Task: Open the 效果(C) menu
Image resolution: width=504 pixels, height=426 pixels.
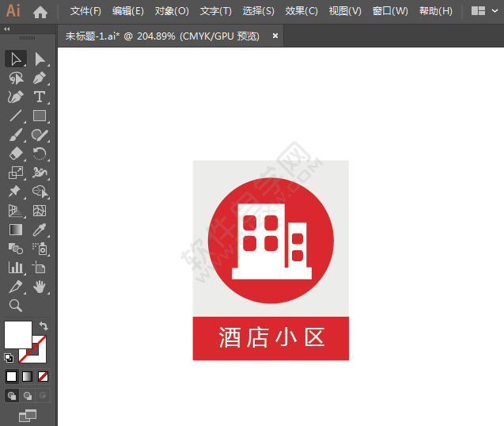Action: [301, 11]
